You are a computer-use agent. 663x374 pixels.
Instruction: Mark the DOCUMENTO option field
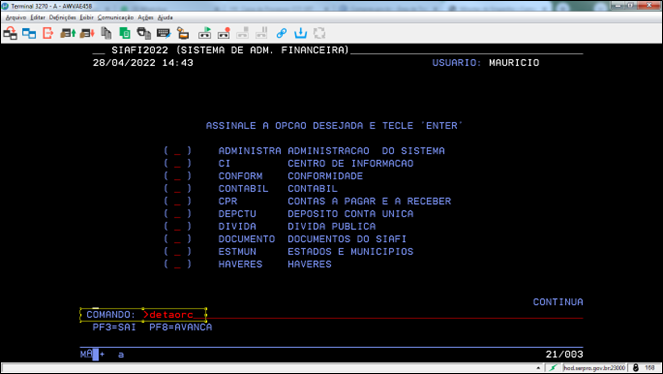tap(178, 239)
